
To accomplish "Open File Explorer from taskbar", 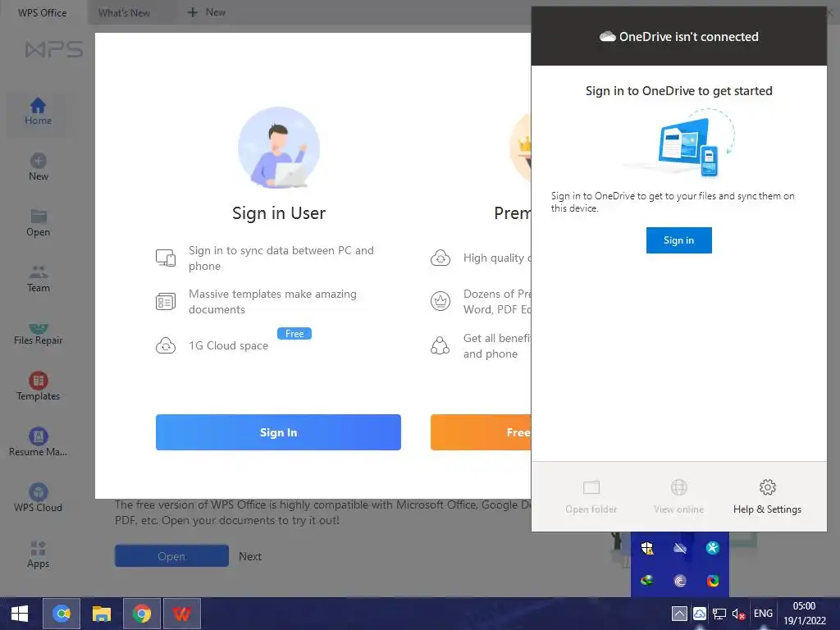I will point(101,614).
